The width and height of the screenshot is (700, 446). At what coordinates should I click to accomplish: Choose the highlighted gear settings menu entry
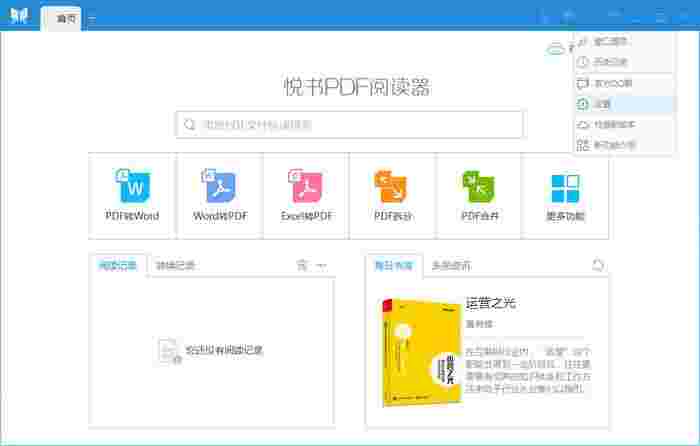(x=624, y=104)
